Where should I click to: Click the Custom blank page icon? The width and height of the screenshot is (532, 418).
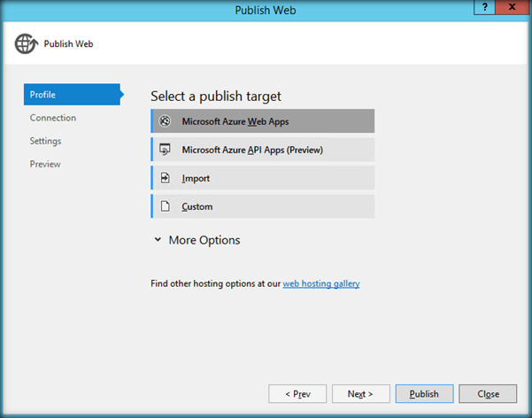[165, 206]
